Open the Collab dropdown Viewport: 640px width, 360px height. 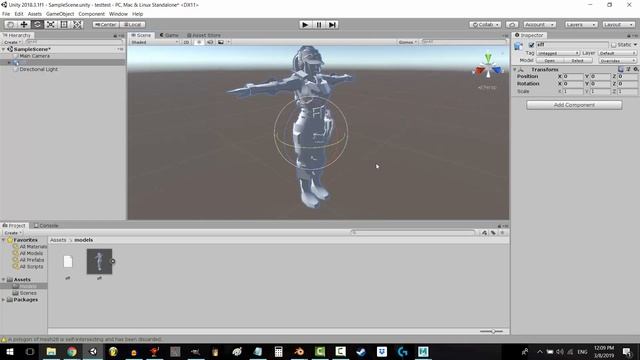click(x=485, y=24)
